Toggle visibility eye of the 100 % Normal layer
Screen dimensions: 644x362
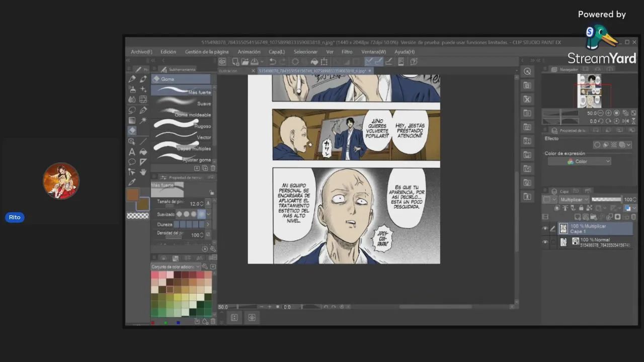[x=545, y=242]
